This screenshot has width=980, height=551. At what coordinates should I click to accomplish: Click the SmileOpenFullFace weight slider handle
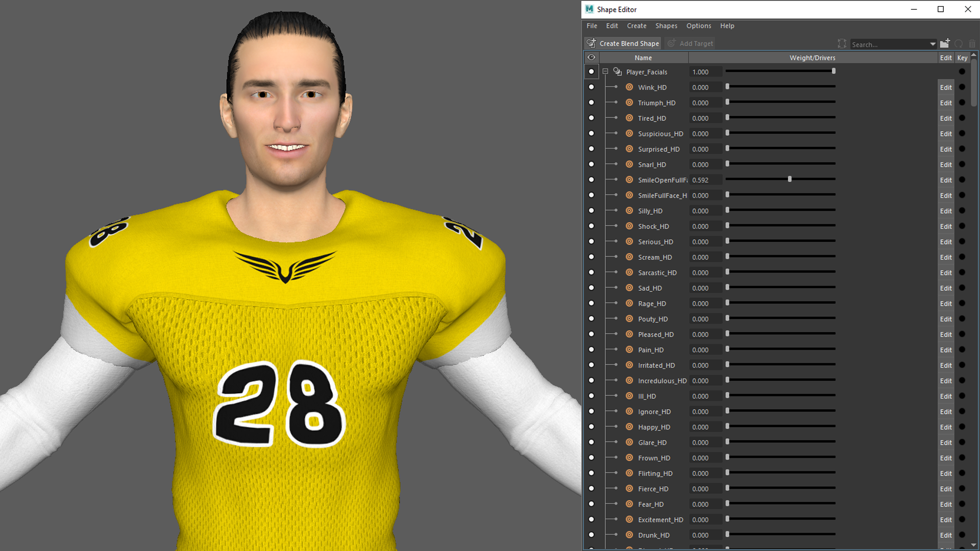click(x=790, y=180)
